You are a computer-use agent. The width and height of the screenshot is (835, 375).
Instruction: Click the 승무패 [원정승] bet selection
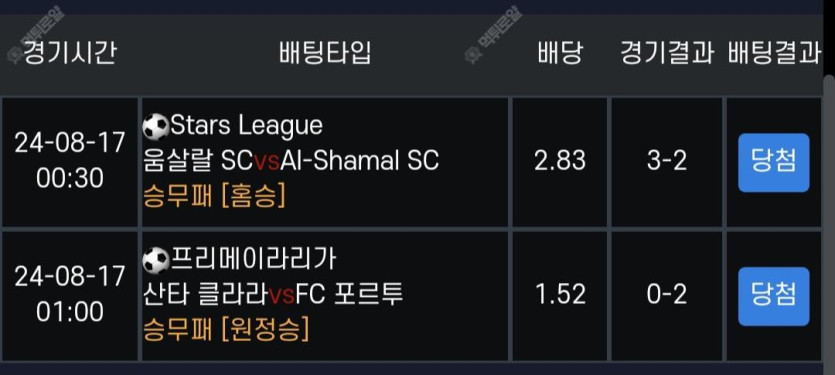[x=226, y=330]
